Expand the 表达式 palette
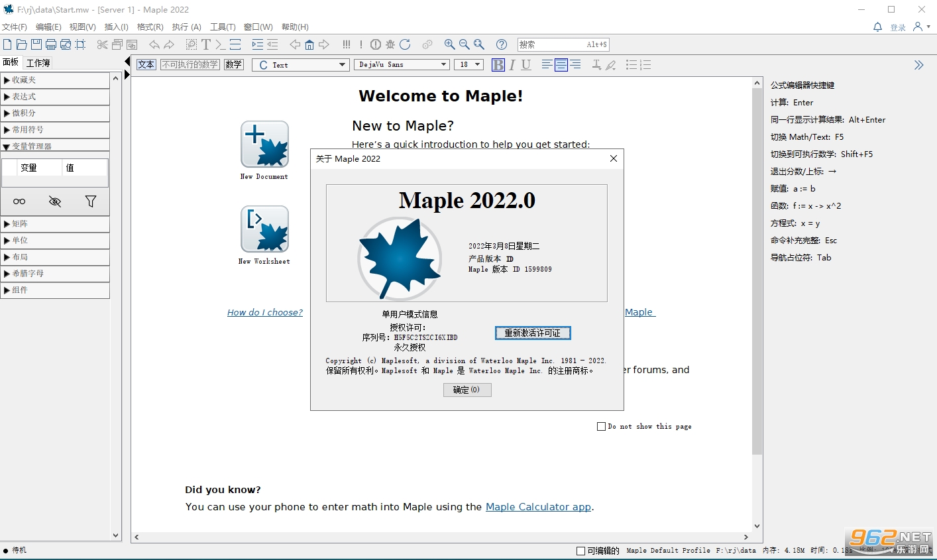937x560 pixels. click(55, 96)
